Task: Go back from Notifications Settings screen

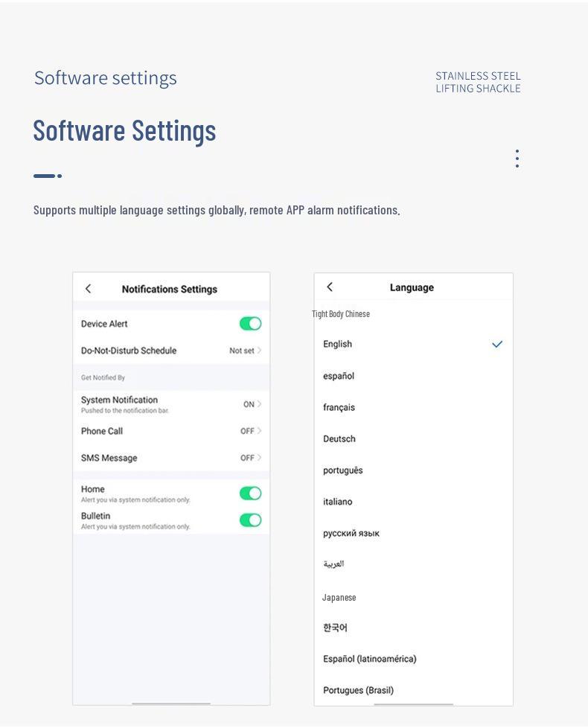Action: pyautogui.click(x=88, y=289)
